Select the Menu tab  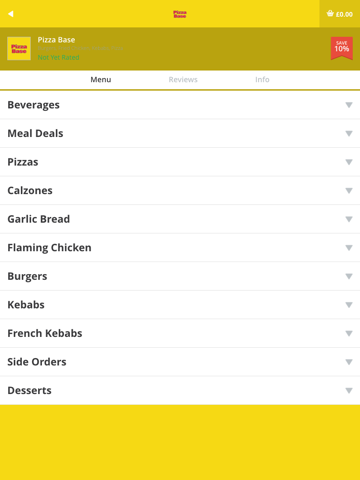coord(101,80)
